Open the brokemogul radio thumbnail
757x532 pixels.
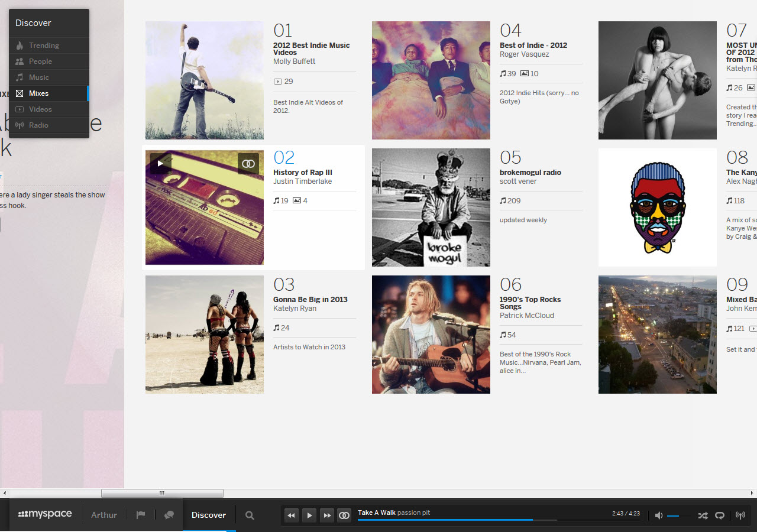(x=431, y=207)
